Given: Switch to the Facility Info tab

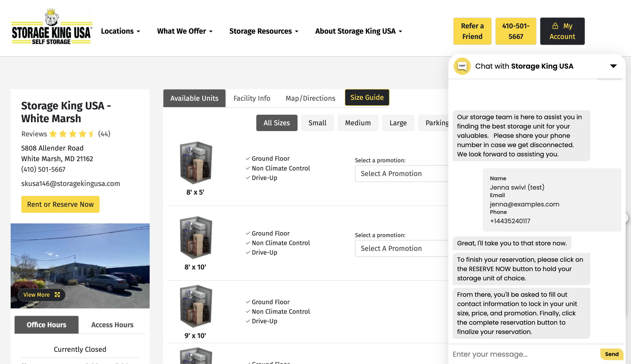Looking at the screenshot, I should 252,98.
